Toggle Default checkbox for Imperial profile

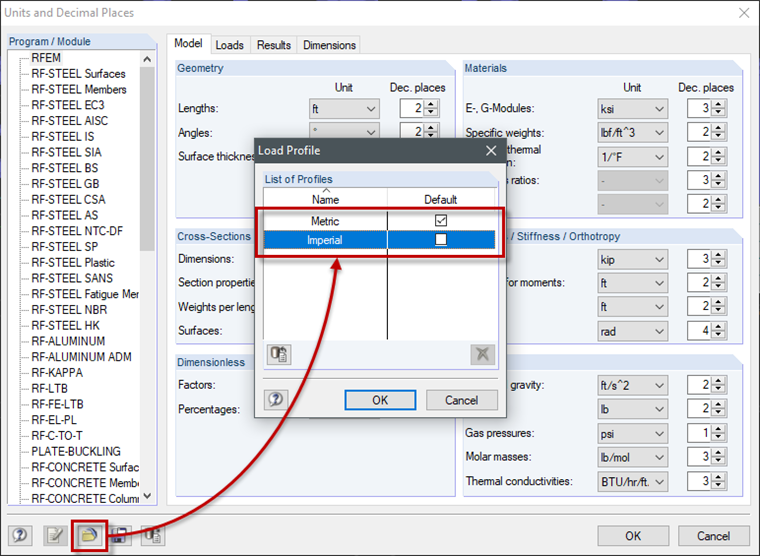[x=441, y=239]
